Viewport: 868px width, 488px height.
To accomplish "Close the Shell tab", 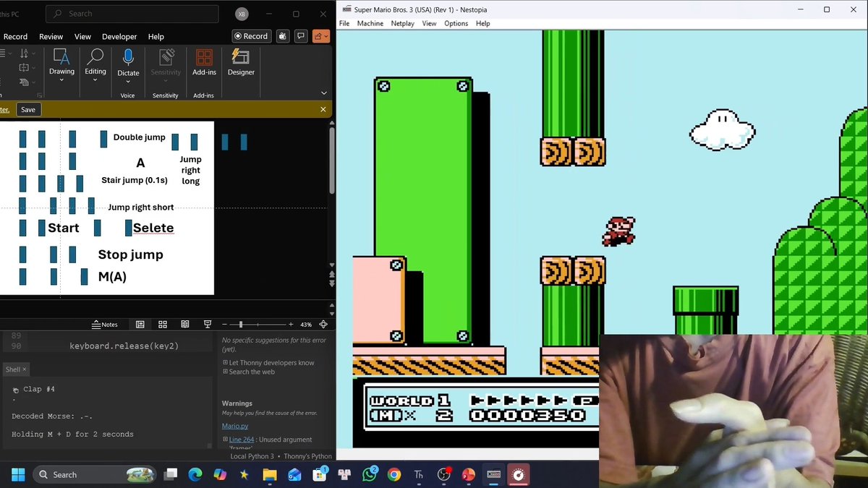I will (x=24, y=369).
